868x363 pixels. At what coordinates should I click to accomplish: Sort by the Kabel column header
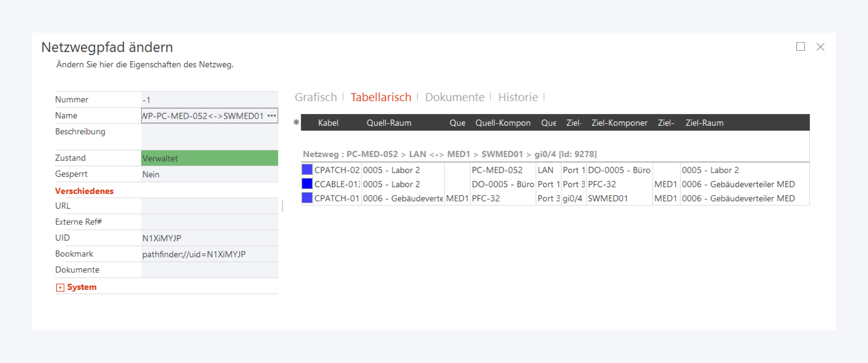pyautogui.click(x=328, y=123)
